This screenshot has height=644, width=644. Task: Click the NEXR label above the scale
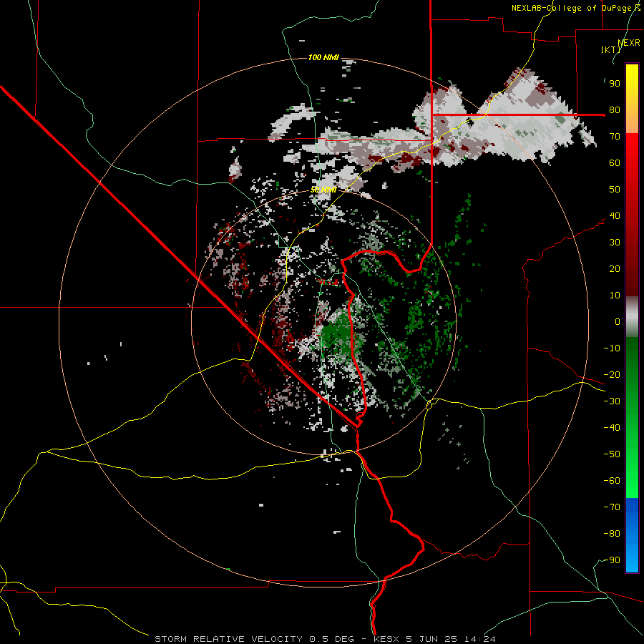coord(629,42)
